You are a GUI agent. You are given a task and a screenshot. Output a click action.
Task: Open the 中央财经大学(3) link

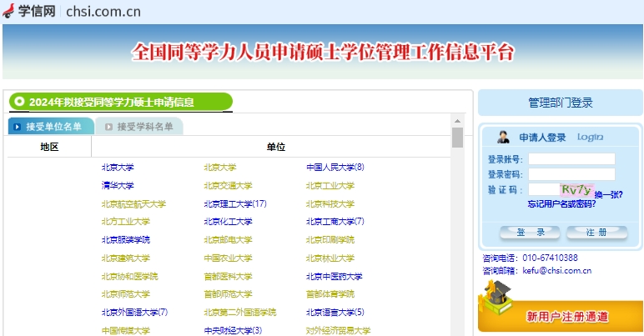coord(233,330)
